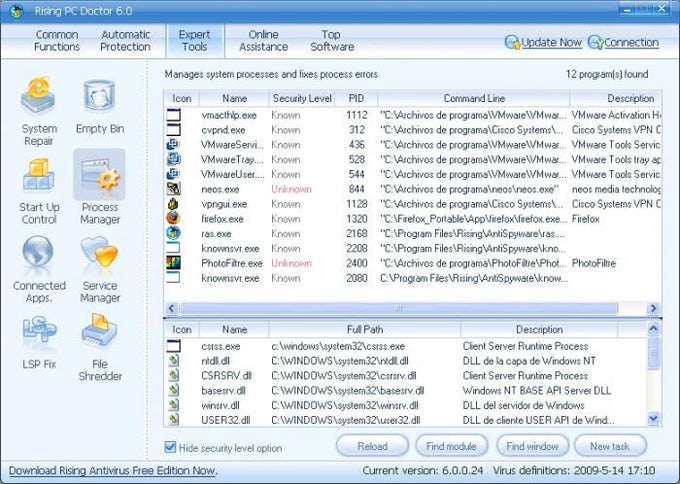
Task: Click the Reload button
Action: click(x=373, y=446)
